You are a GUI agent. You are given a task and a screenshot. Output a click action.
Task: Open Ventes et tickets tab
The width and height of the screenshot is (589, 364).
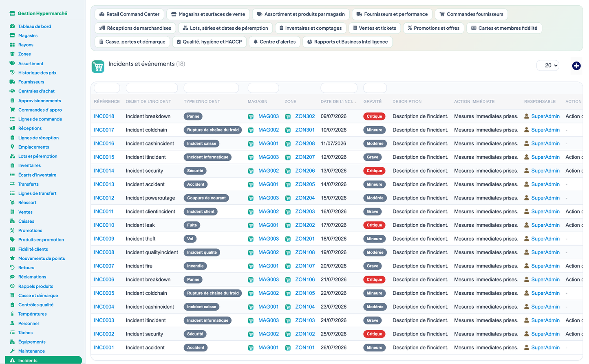click(x=375, y=28)
